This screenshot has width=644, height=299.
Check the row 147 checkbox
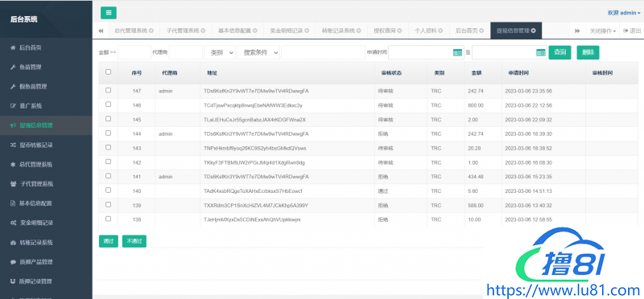109,90
